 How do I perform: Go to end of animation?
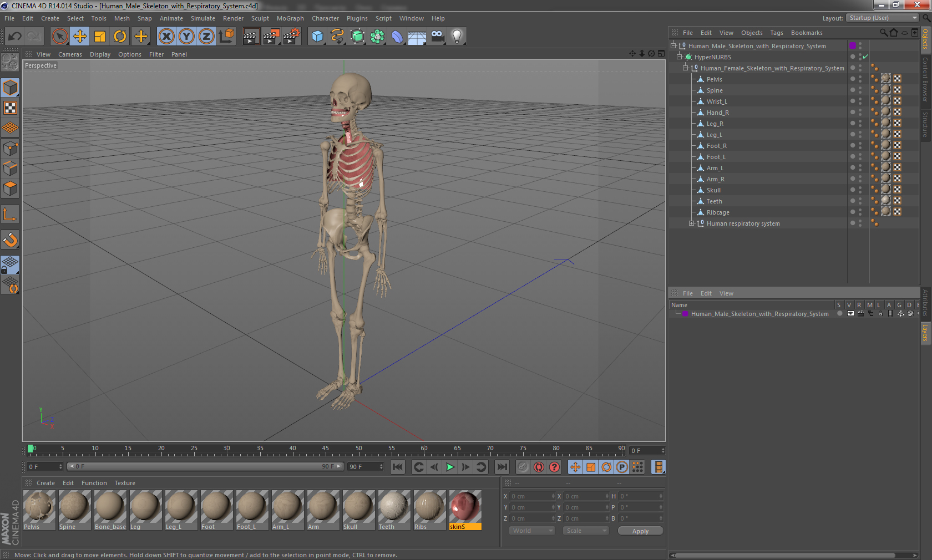(x=502, y=467)
